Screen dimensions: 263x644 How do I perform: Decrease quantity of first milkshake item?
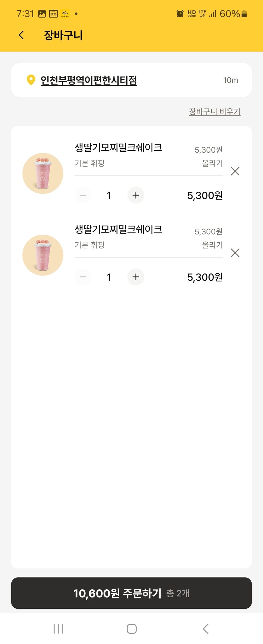click(83, 195)
